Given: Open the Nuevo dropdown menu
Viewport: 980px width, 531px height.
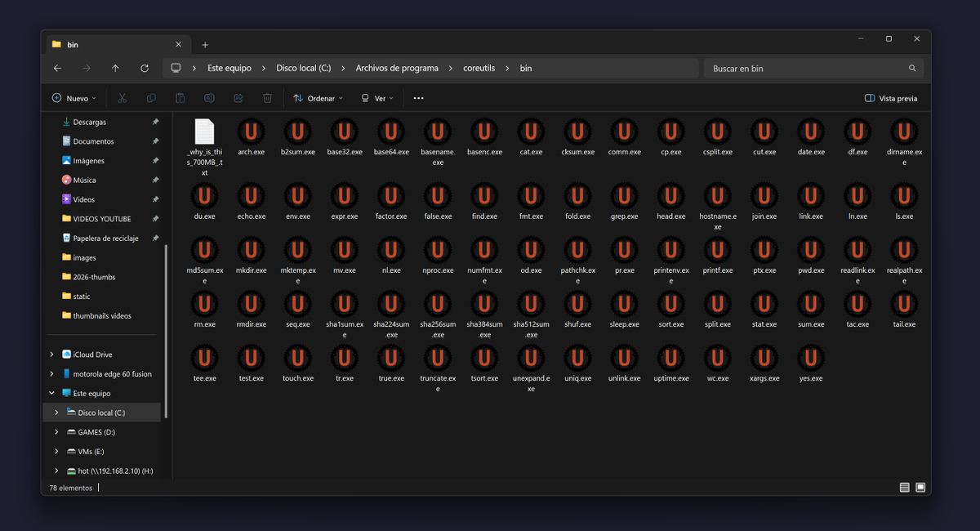Looking at the screenshot, I should coord(74,98).
